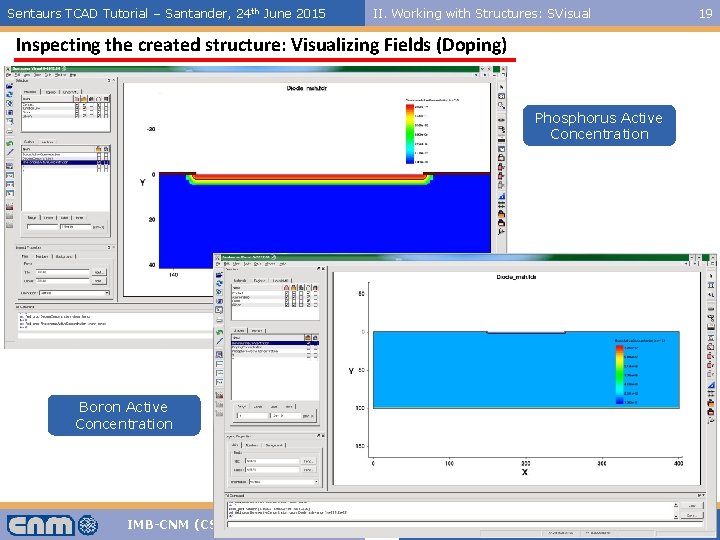Select arrow pointer tool in Phosphorus window's right toolbar
This screenshot has height=540, width=720.
pyautogui.click(x=501, y=86)
